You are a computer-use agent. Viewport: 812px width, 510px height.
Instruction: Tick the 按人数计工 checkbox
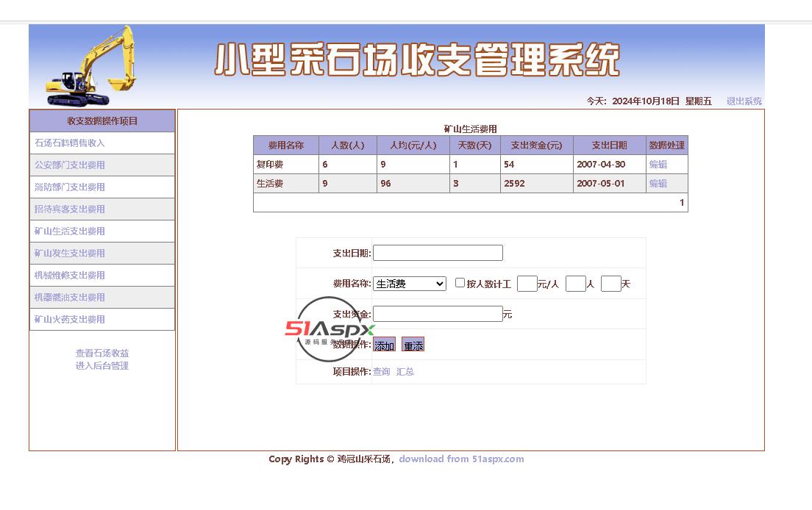(460, 283)
